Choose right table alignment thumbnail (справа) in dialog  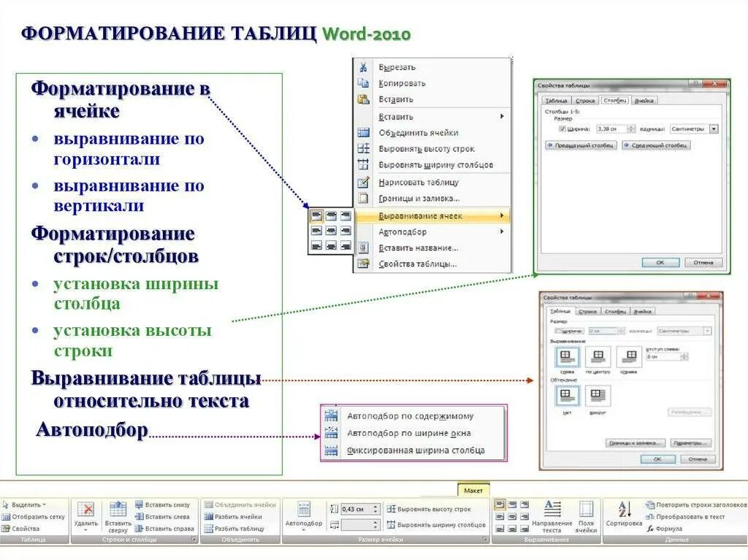tap(629, 356)
